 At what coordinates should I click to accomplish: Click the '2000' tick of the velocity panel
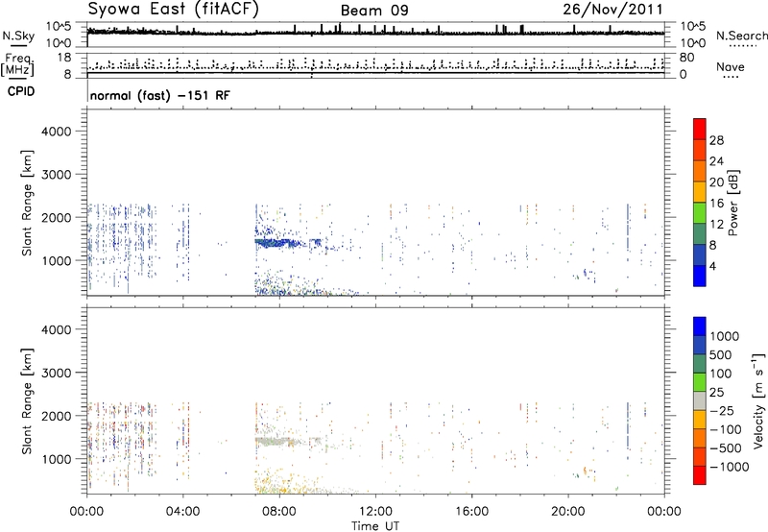coord(57,416)
